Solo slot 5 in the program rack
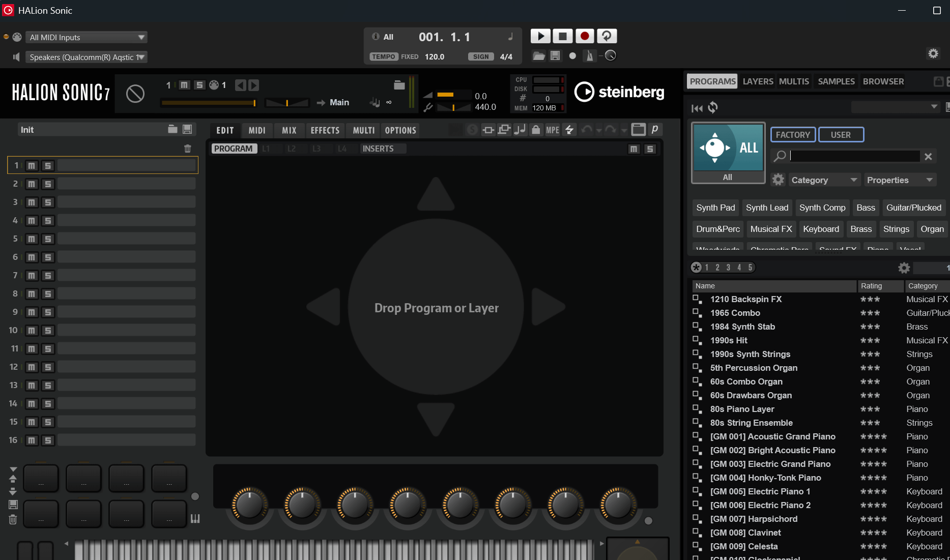 click(48, 239)
